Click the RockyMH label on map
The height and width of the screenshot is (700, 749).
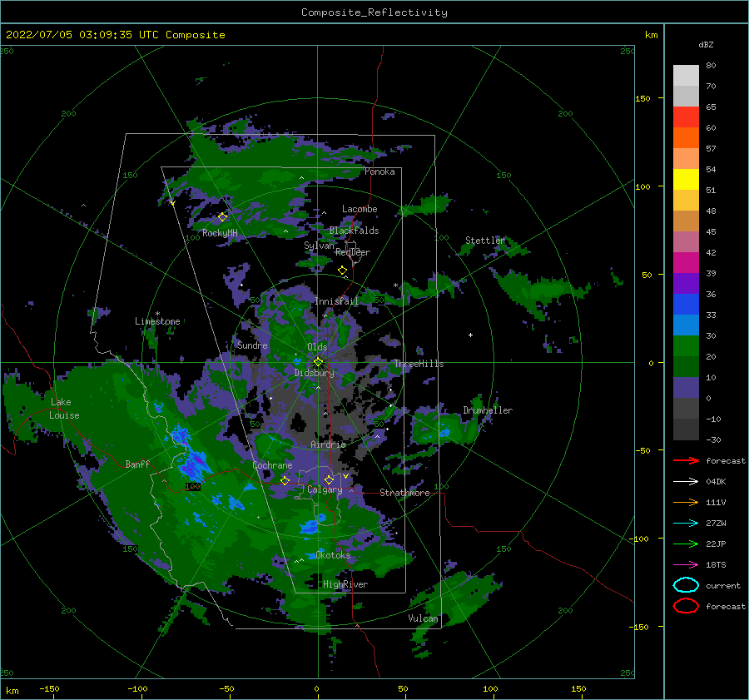(x=220, y=233)
